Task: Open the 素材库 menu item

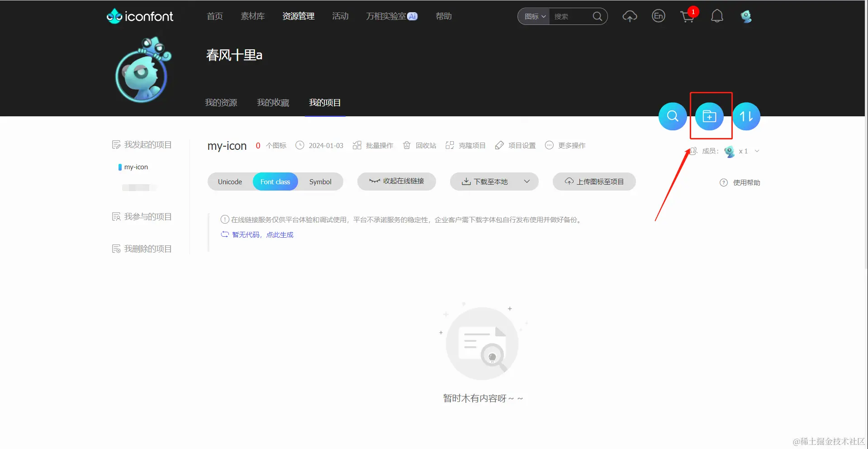Action: [252, 16]
